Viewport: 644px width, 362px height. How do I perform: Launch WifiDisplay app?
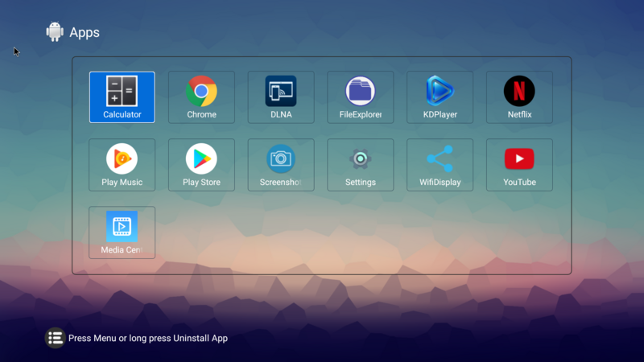coord(440,165)
